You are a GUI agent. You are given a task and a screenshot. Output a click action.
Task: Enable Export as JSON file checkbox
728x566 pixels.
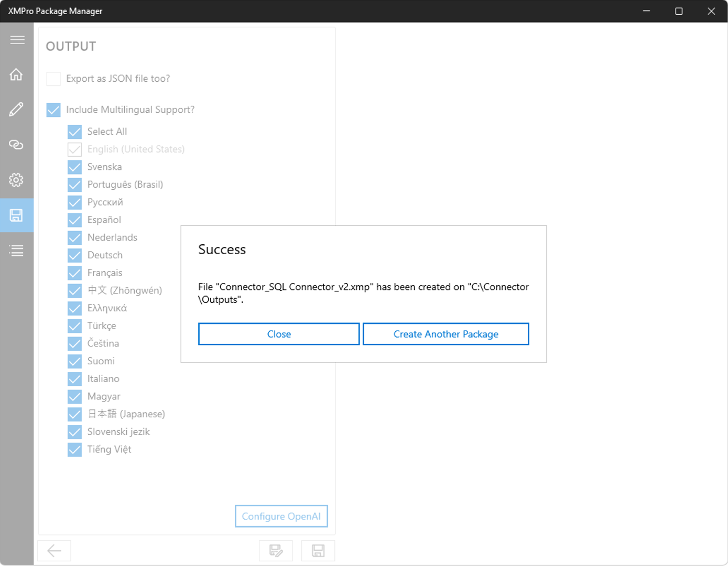click(x=53, y=79)
